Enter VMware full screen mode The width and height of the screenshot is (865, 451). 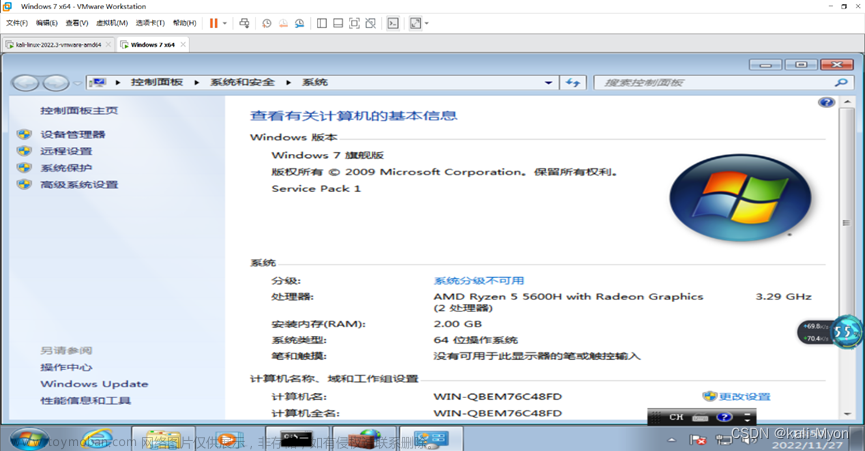coord(354,23)
